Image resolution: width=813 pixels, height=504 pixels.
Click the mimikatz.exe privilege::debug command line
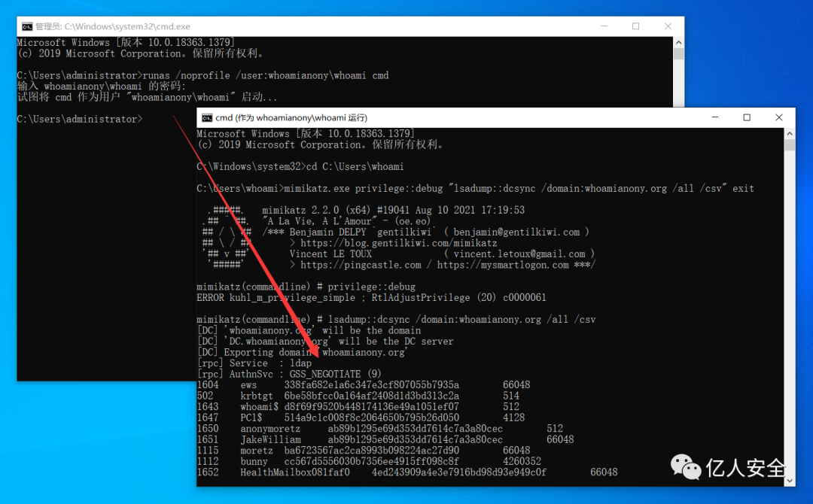click(x=476, y=189)
